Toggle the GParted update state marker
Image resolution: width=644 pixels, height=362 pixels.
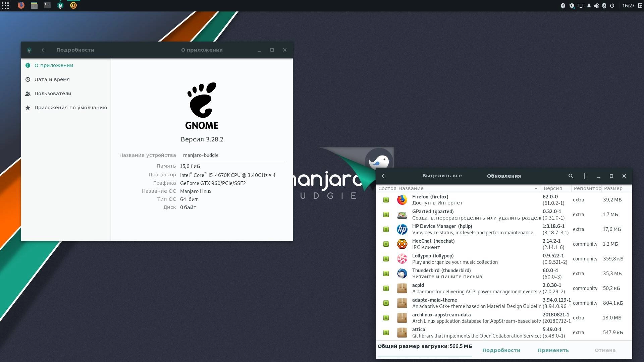[386, 215]
